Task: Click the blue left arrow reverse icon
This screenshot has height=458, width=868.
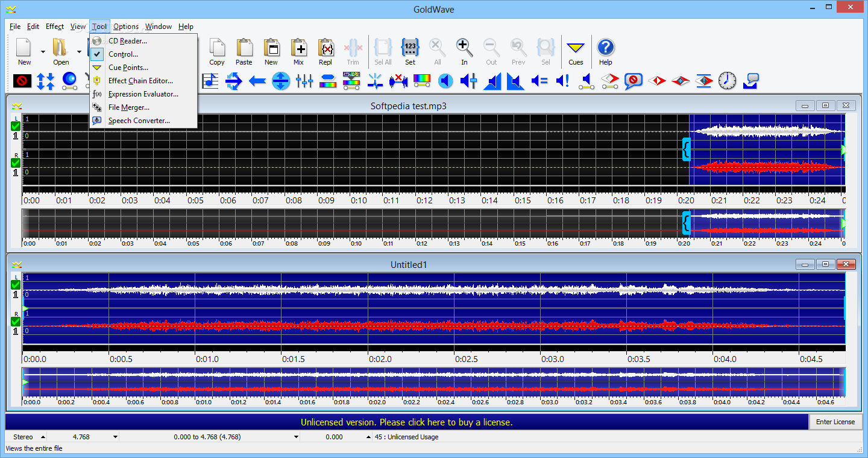Action: (x=257, y=80)
